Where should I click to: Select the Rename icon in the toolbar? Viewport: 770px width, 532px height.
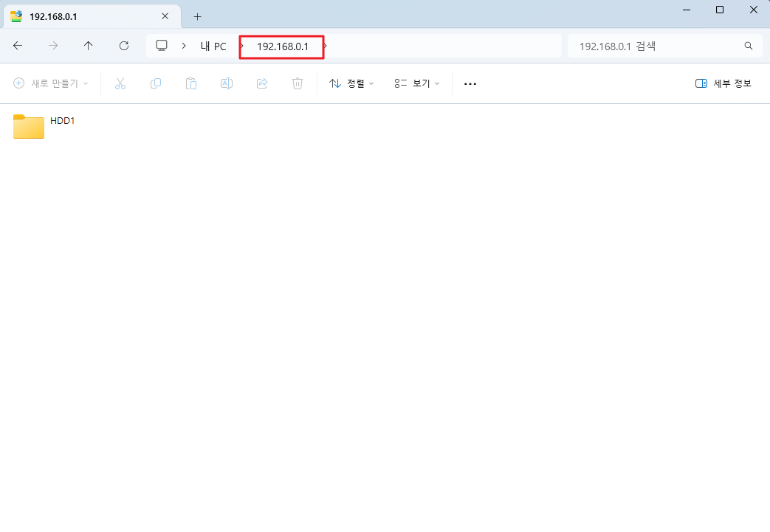(x=226, y=83)
